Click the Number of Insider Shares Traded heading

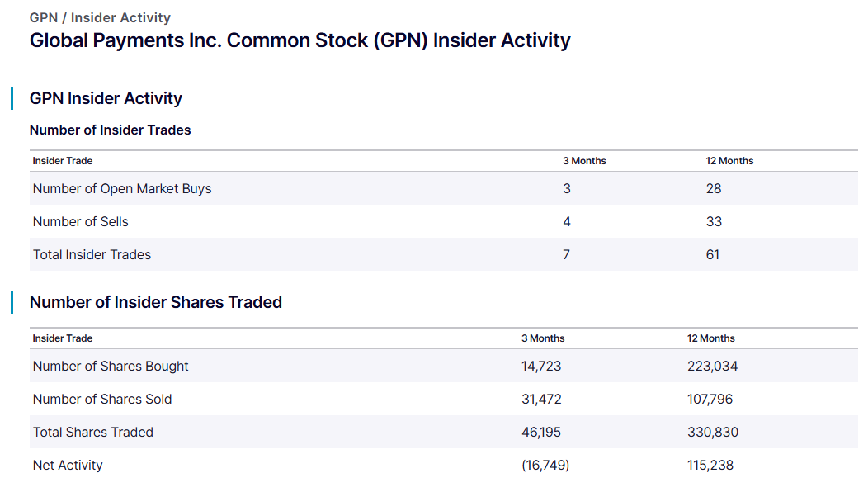(155, 302)
